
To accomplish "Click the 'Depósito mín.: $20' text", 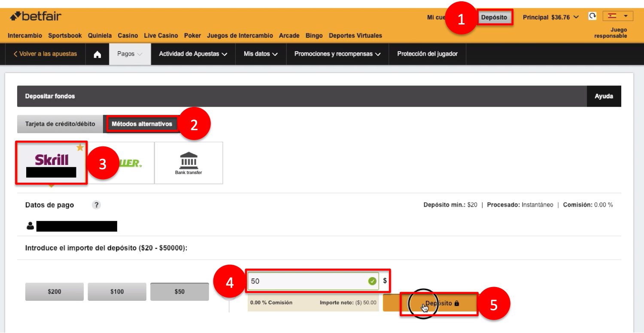I will pyautogui.click(x=450, y=205).
